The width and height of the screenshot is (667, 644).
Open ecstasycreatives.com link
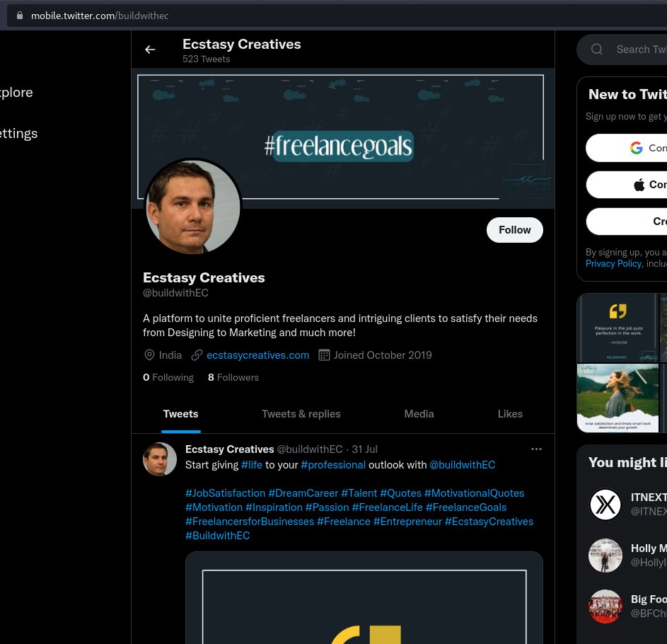pos(257,355)
